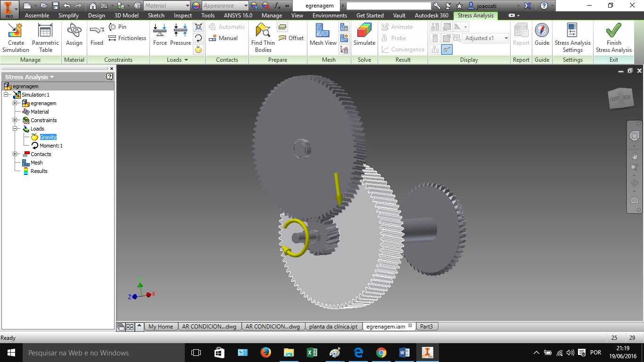Run Find Thin Bodies

click(x=263, y=38)
